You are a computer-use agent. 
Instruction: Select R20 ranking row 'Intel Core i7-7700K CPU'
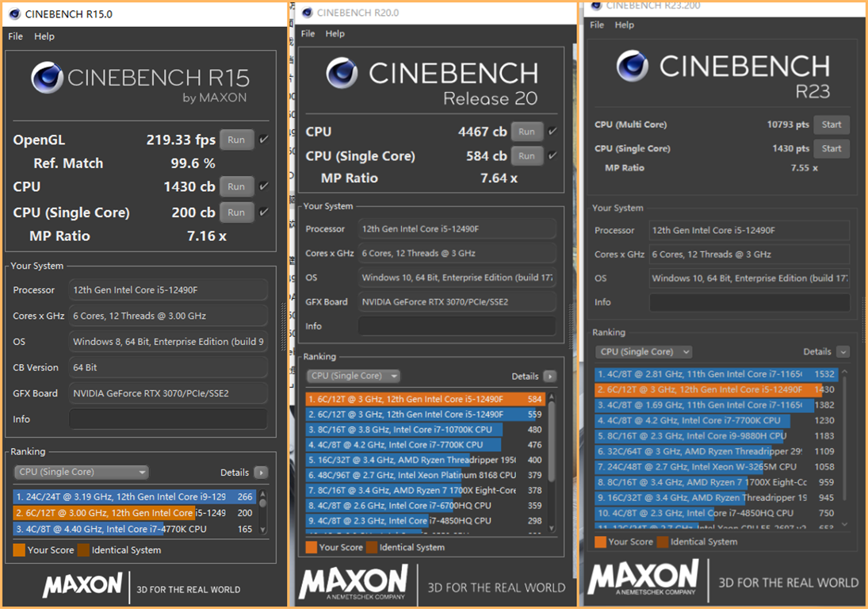tap(426, 445)
